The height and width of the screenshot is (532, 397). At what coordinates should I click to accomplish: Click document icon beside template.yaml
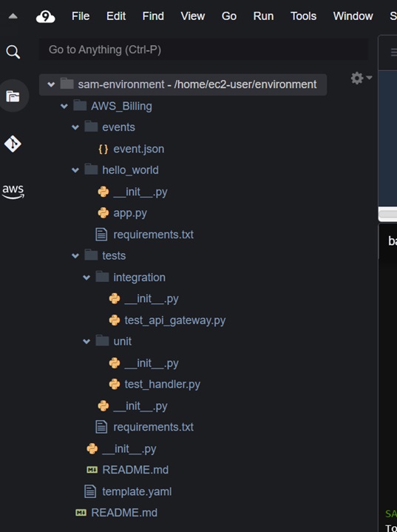[x=90, y=491]
